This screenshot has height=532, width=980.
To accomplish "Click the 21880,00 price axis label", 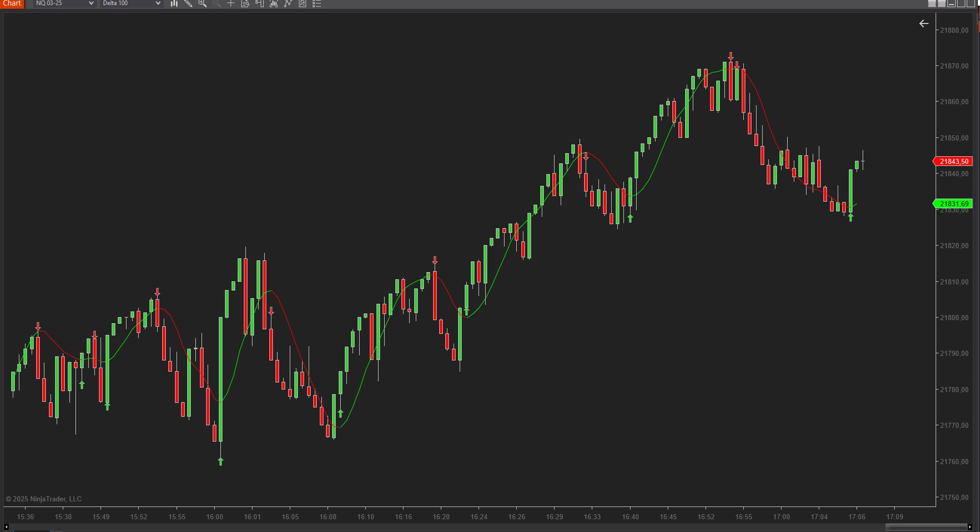I will pos(954,30).
